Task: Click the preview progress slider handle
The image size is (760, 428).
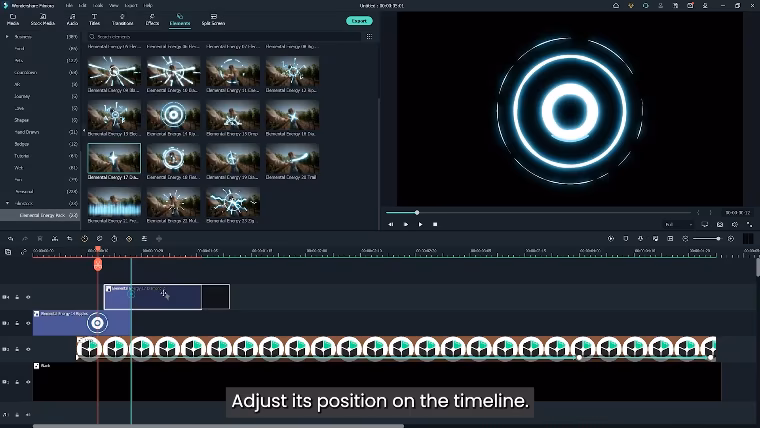Action: 417,212
